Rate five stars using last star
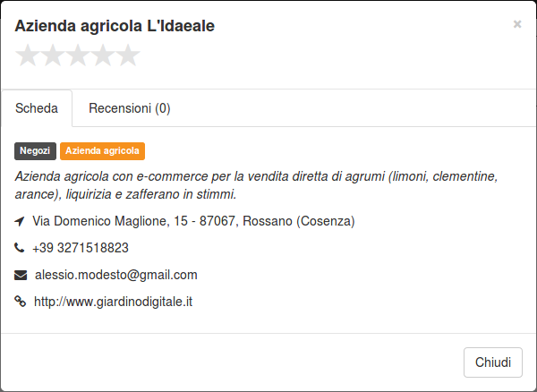 [128, 55]
